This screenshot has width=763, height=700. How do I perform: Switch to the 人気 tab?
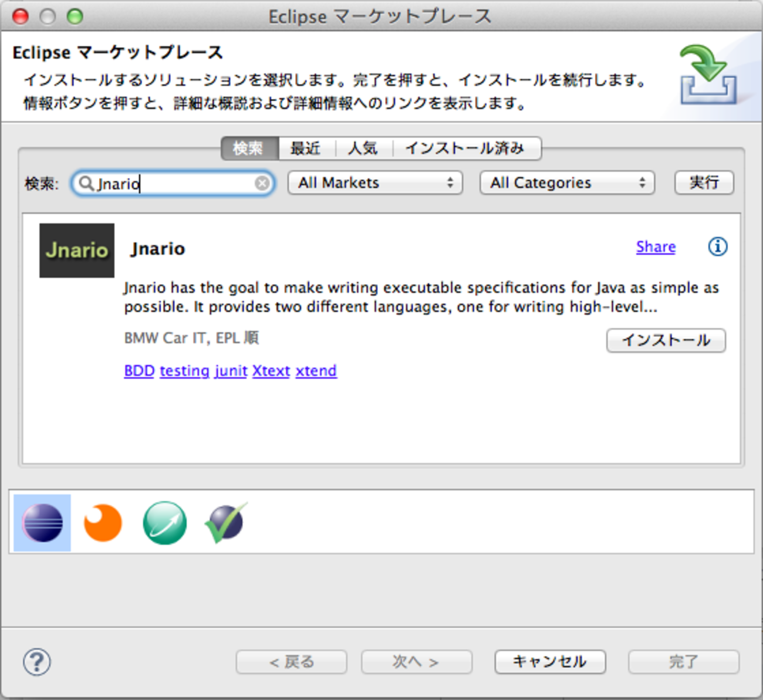coord(363,148)
